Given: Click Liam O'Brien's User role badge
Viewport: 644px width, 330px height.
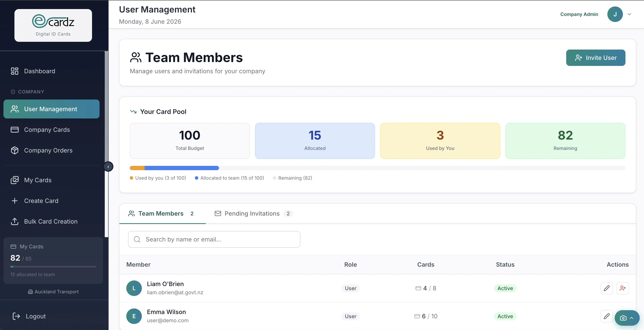Looking at the screenshot, I should 350,288.
